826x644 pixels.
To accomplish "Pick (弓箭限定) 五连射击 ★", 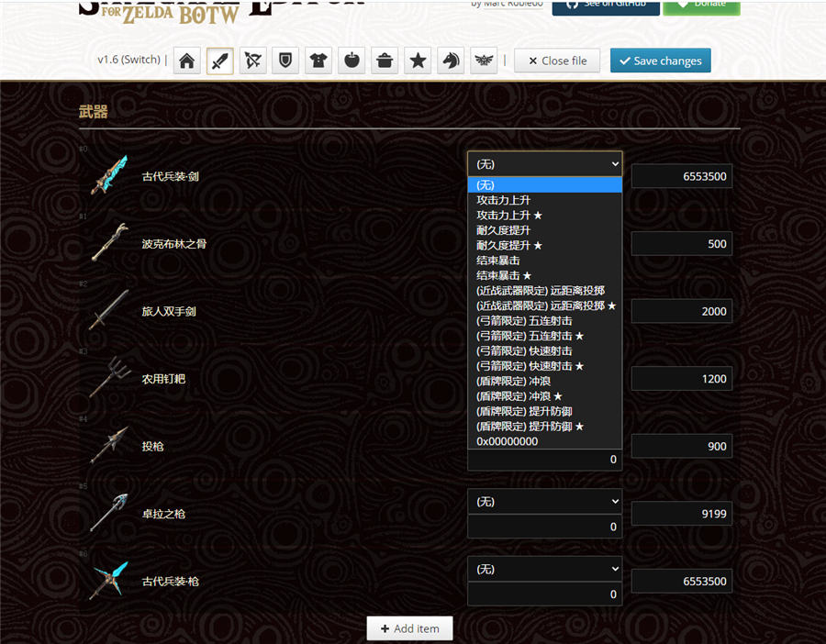I will 544,336.
